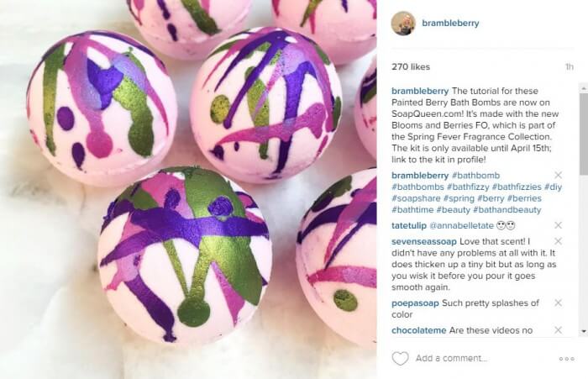The height and width of the screenshot is (379, 588).
Task: Delete chocolateme's comment with X icon
Action: tap(558, 330)
